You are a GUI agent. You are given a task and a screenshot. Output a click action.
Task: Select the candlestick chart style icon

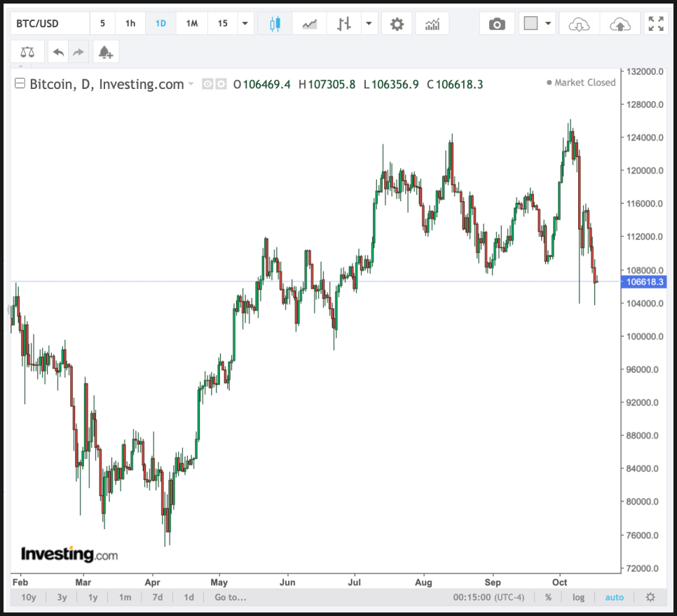click(x=275, y=24)
